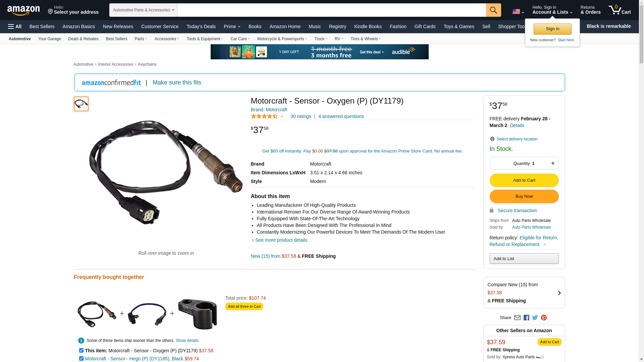Share product on Facebook

[x=526, y=318]
